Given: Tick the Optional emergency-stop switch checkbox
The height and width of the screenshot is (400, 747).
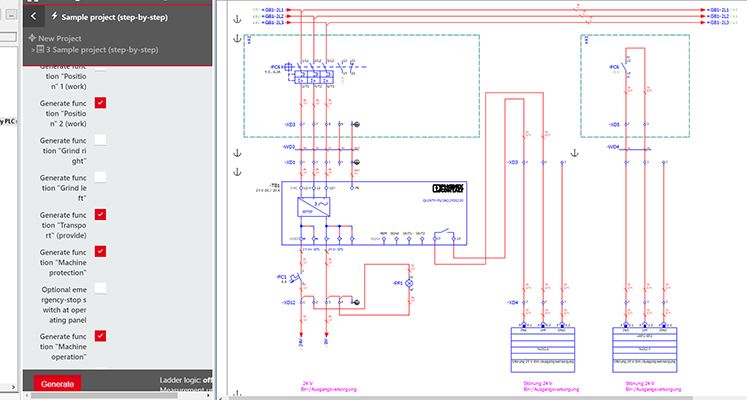Looking at the screenshot, I should click(100, 289).
